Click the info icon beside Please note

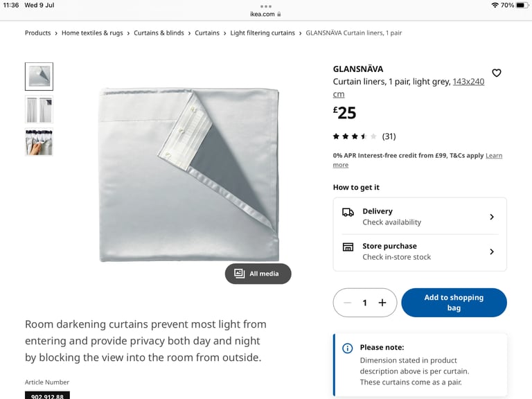point(348,348)
